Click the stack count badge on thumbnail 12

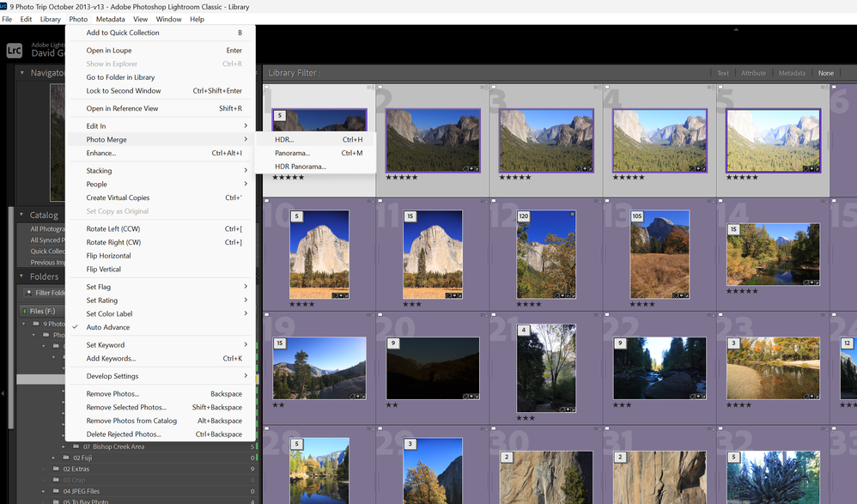[x=522, y=216]
